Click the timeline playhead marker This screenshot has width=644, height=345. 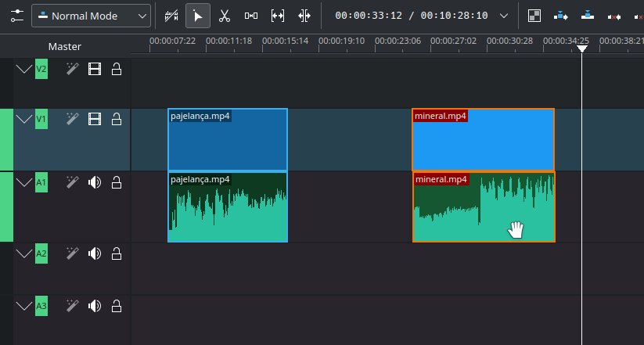point(581,49)
